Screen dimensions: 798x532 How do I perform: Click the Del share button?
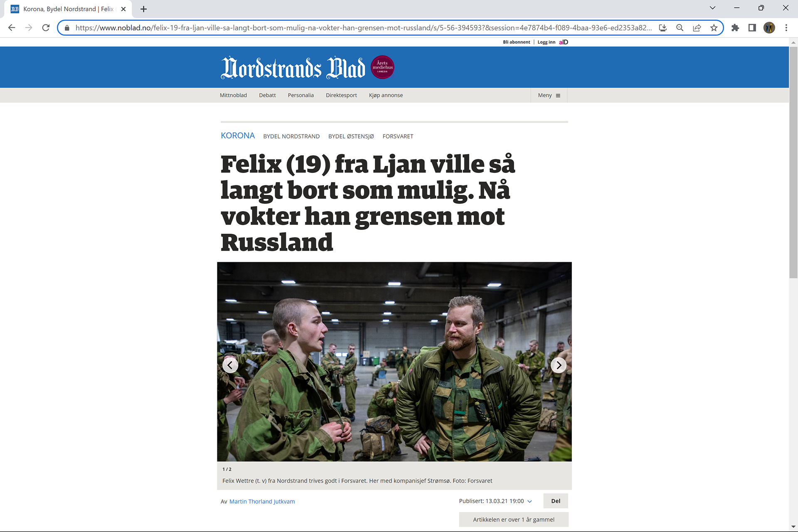[x=556, y=501]
